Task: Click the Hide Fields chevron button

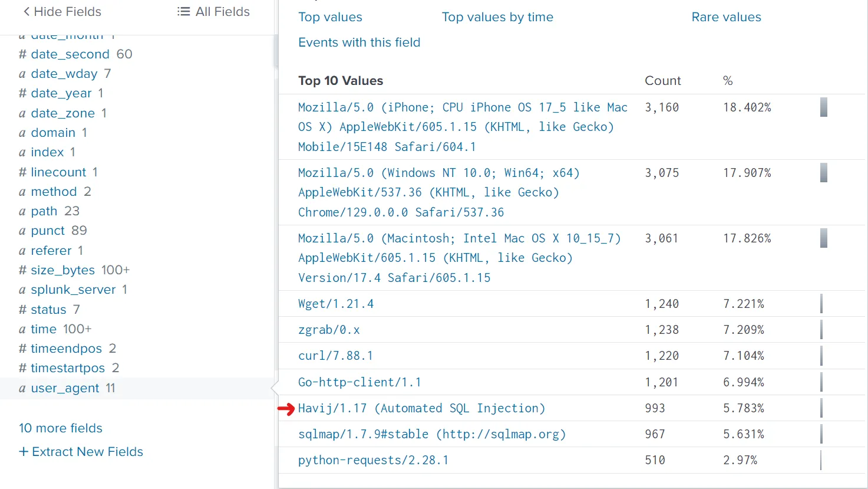Action: click(x=62, y=12)
